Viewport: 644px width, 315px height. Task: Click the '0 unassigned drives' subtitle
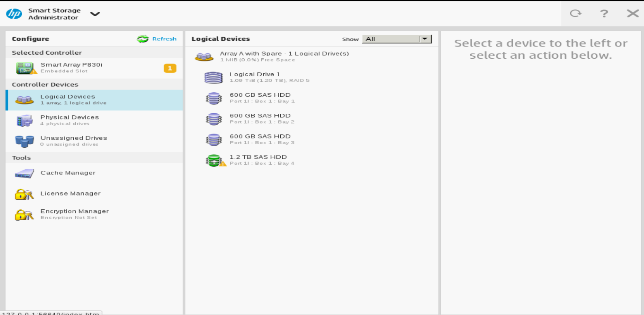click(69, 145)
